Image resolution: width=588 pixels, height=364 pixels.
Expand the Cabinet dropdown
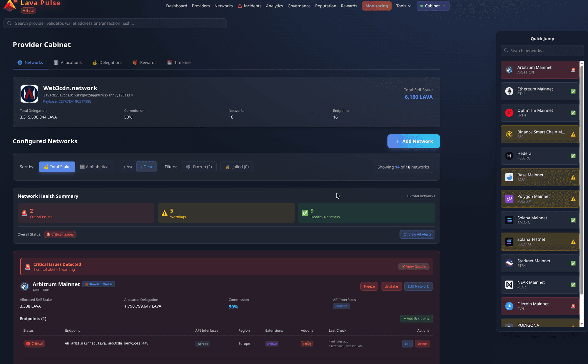(433, 6)
